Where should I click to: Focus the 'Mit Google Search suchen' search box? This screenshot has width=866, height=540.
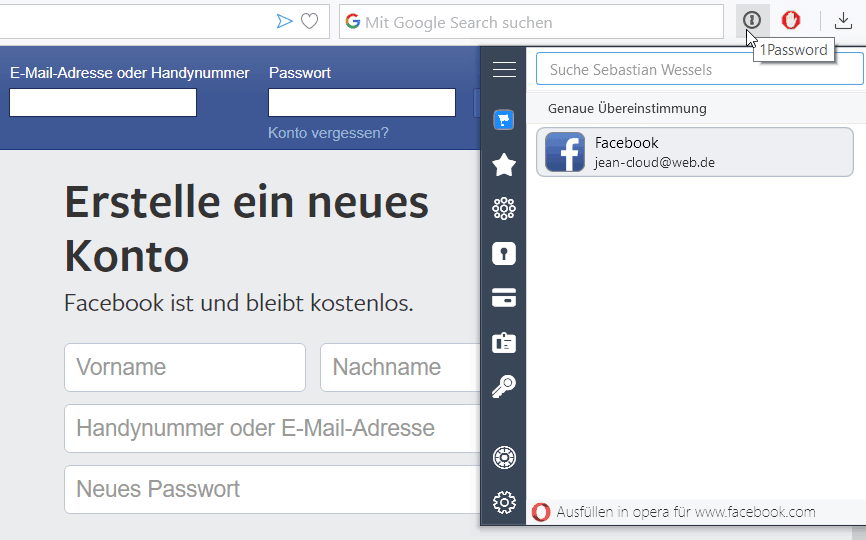531,22
